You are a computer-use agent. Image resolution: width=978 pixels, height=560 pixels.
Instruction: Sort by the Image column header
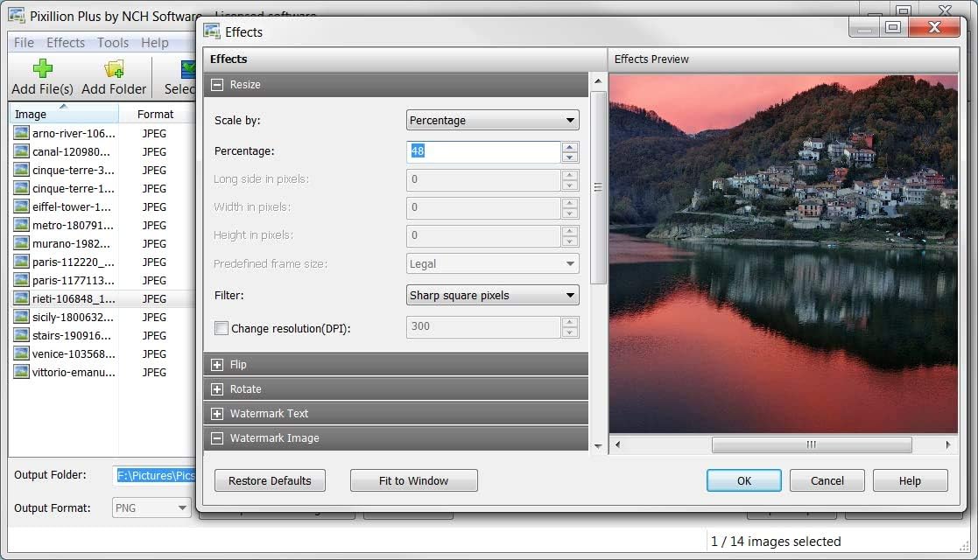pos(64,114)
